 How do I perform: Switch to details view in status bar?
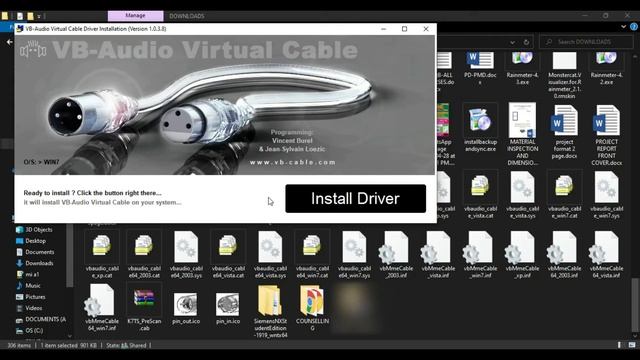click(620, 345)
